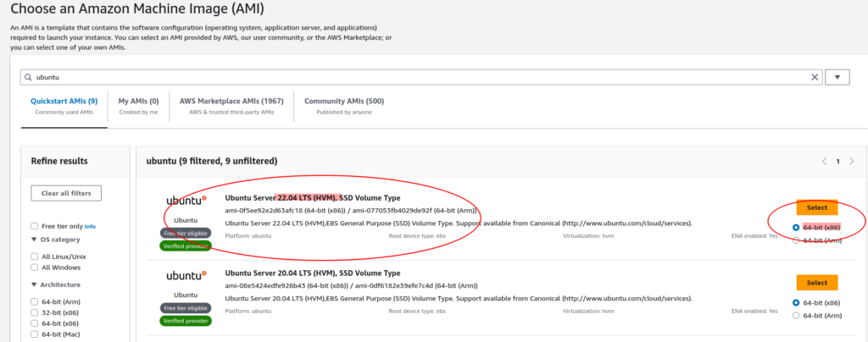This screenshot has width=868, height=342.
Task: Open Community AMIs tab
Action: 344,106
